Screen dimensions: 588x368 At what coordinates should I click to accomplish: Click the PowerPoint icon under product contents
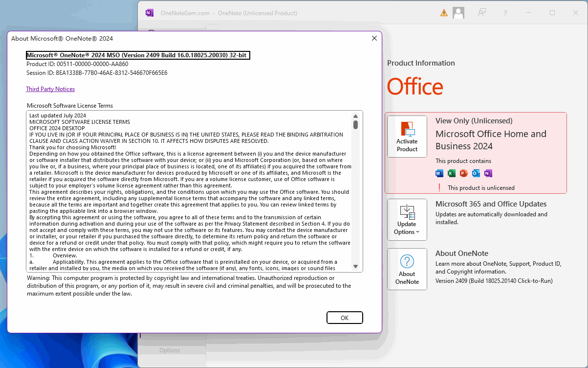[x=464, y=173]
